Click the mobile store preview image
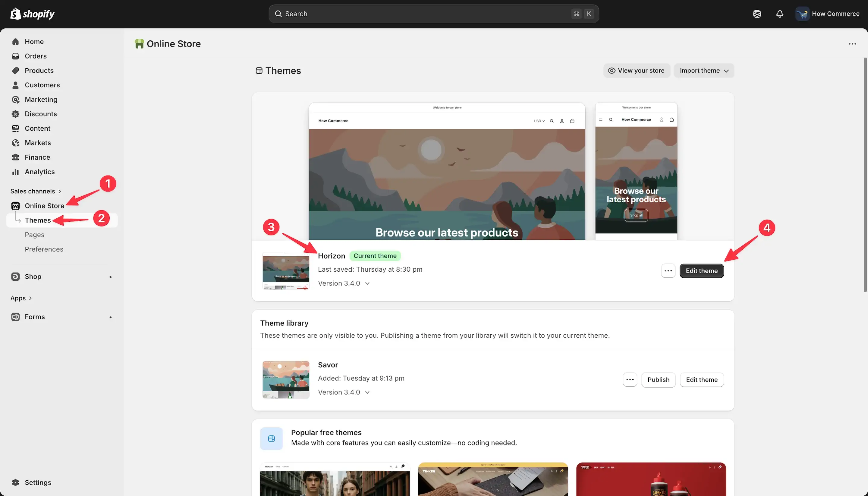The image size is (868, 496). [x=636, y=171]
